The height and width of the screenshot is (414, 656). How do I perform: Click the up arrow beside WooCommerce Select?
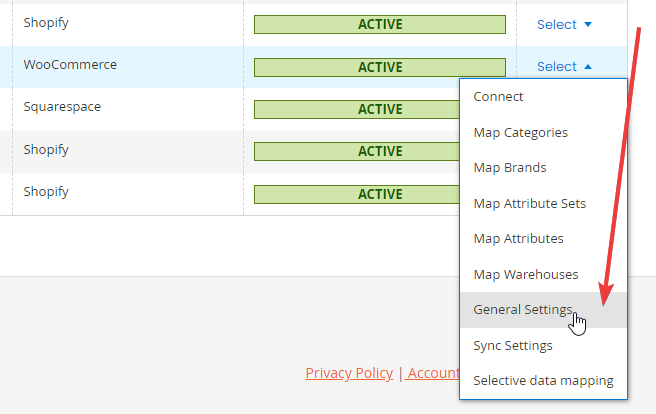[588, 66]
